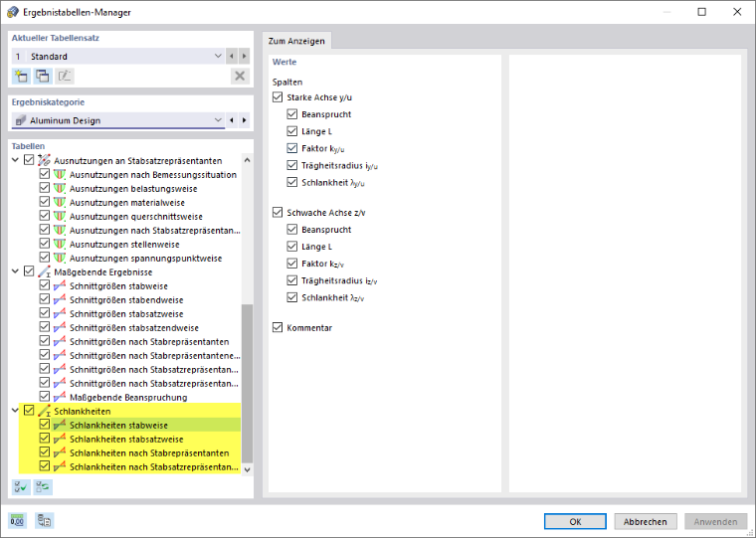Collapse the Schlankheiten tree node

tap(16, 412)
